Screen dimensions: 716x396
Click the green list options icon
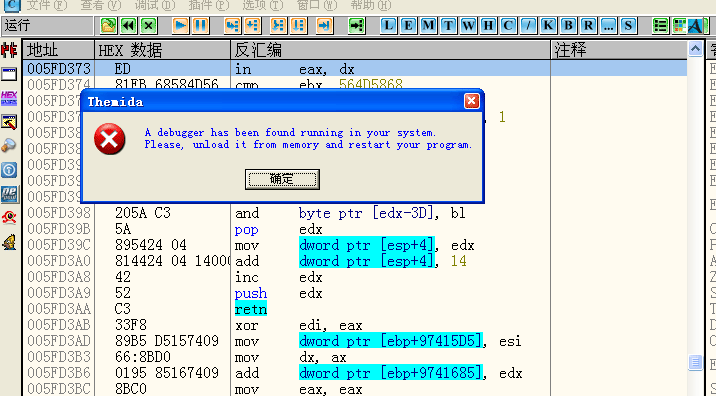coord(660,25)
